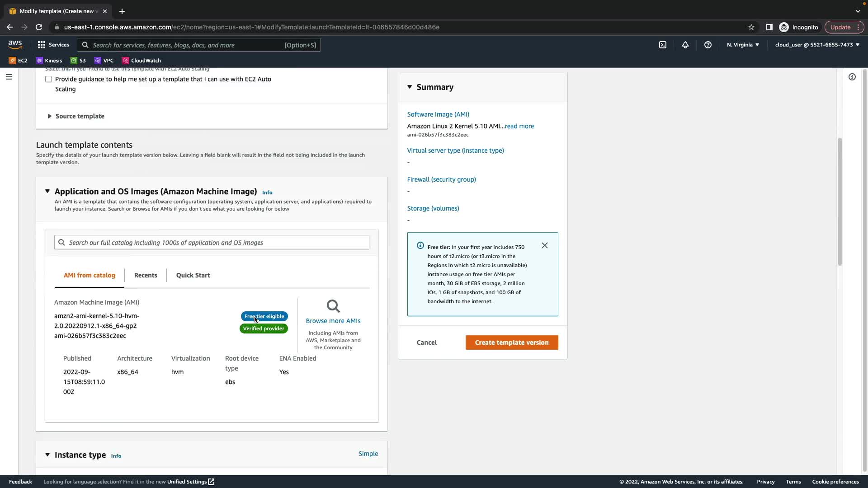Open the N. Virginia region dropdown

[x=743, y=45]
